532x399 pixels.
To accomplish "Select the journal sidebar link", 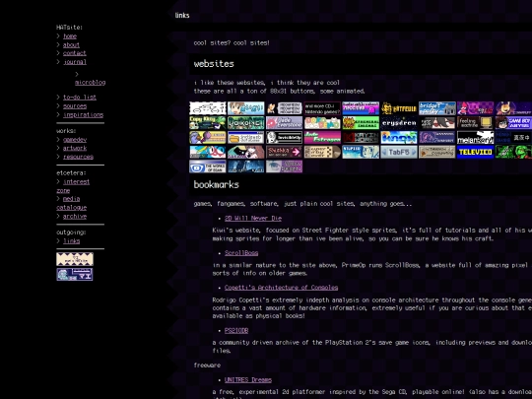I will click(x=75, y=62).
